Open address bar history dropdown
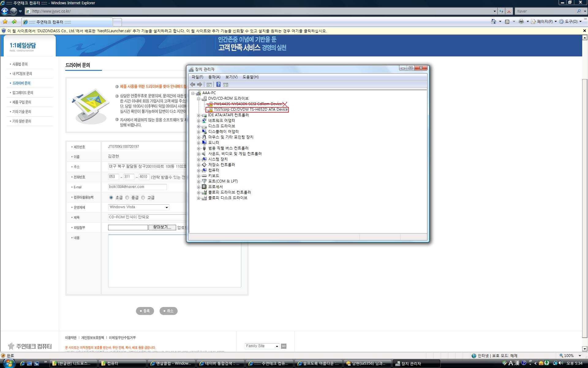588x368 pixels. coord(495,11)
